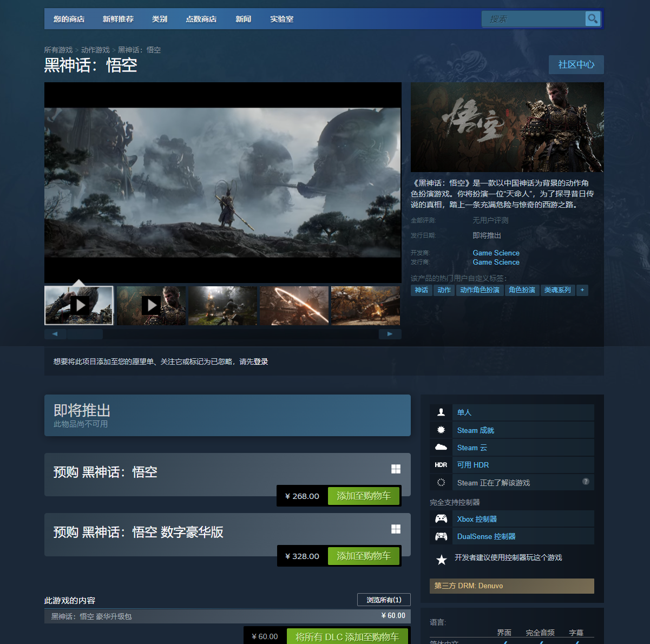Click Steam 云 feature link
The height and width of the screenshot is (644, 650).
pos(472,448)
